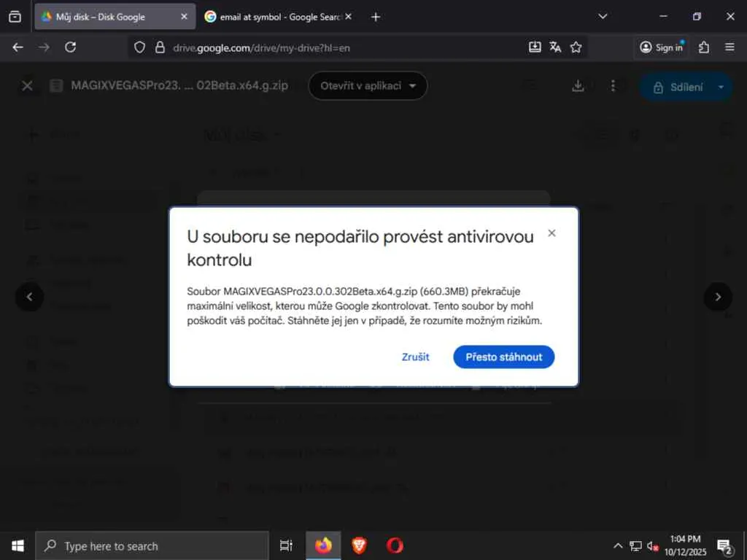Open the Windows notification center
747x560 pixels.
(724, 546)
